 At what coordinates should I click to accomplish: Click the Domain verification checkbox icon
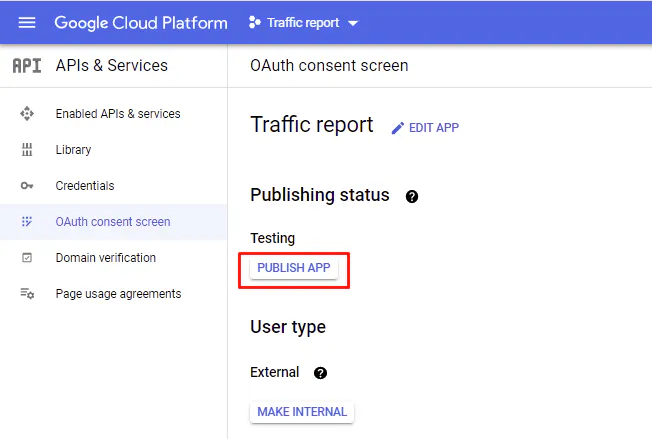point(27,258)
